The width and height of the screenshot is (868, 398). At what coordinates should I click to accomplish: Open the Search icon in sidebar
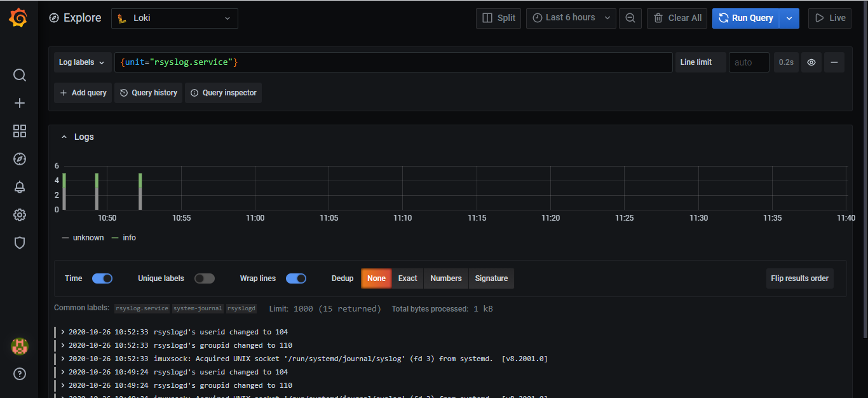(20, 75)
